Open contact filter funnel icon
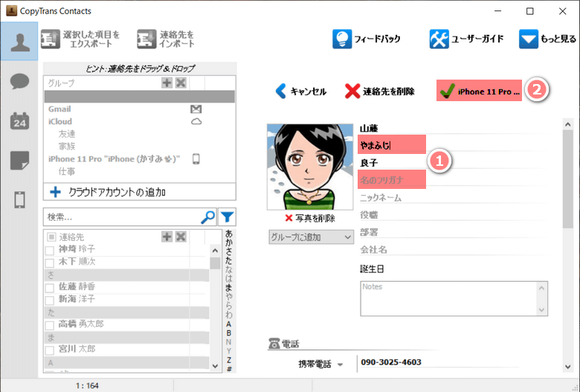The width and height of the screenshot is (580, 392). point(227,217)
